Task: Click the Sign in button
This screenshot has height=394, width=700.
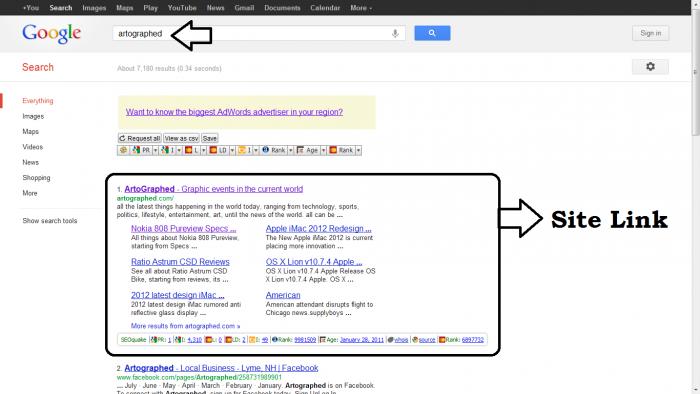Action: click(650, 33)
